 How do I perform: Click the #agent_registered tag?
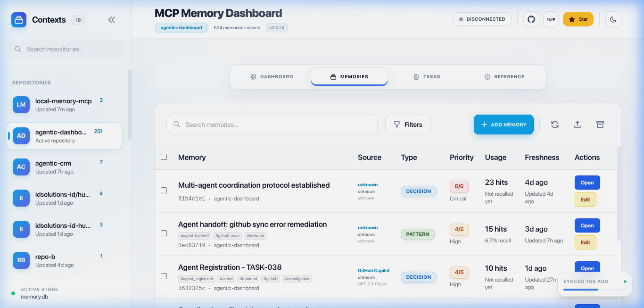click(197, 279)
